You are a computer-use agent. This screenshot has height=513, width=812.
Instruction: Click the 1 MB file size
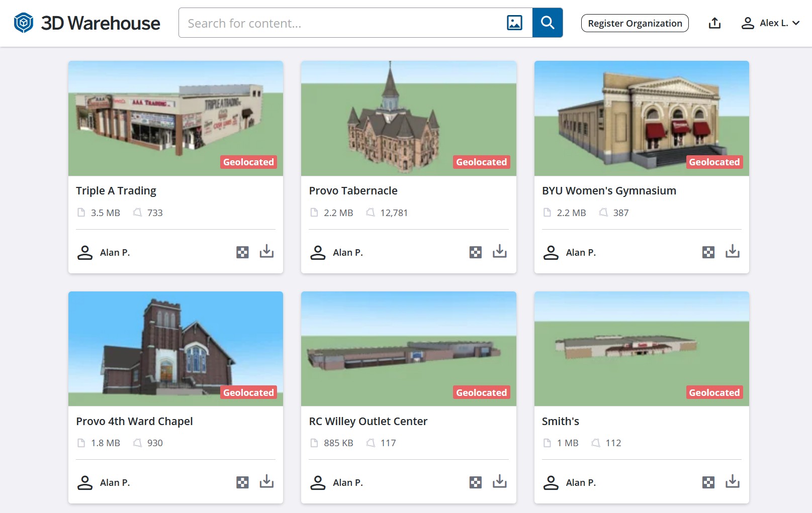[568, 443]
